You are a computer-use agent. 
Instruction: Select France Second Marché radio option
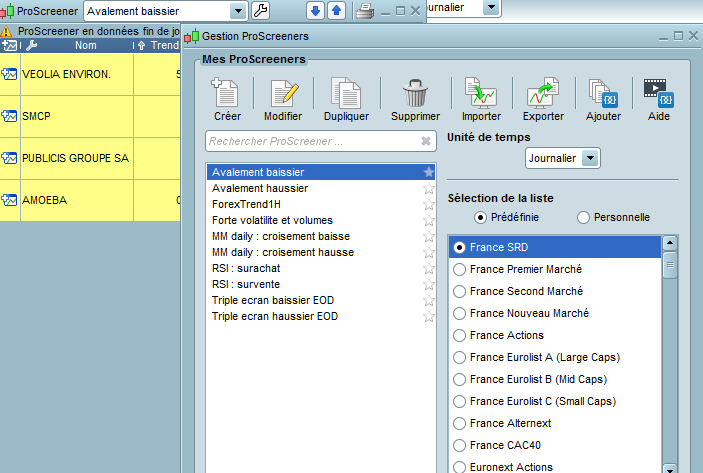tap(460, 291)
